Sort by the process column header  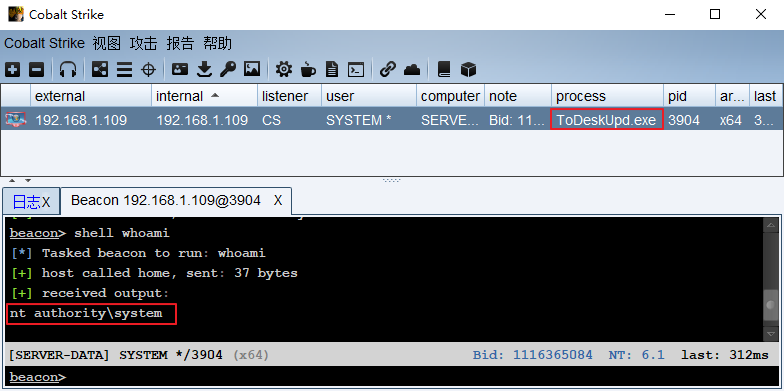pos(608,96)
